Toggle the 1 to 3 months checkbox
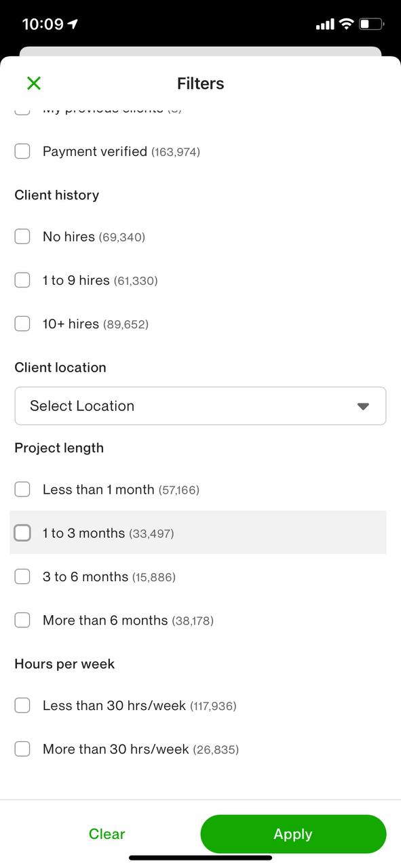Image resolution: width=401 pixels, height=868 pixels. 22,533
